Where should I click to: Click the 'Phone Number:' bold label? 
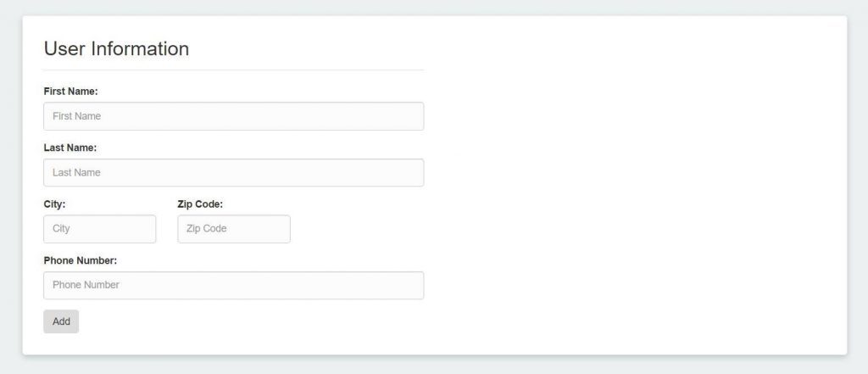(x=81, y=260)
